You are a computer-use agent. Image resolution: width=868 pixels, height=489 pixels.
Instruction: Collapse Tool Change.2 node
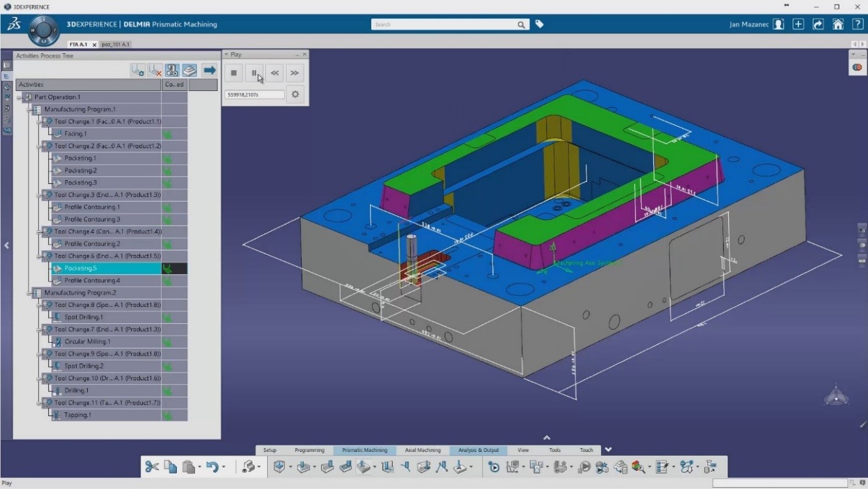click(39, 146)
